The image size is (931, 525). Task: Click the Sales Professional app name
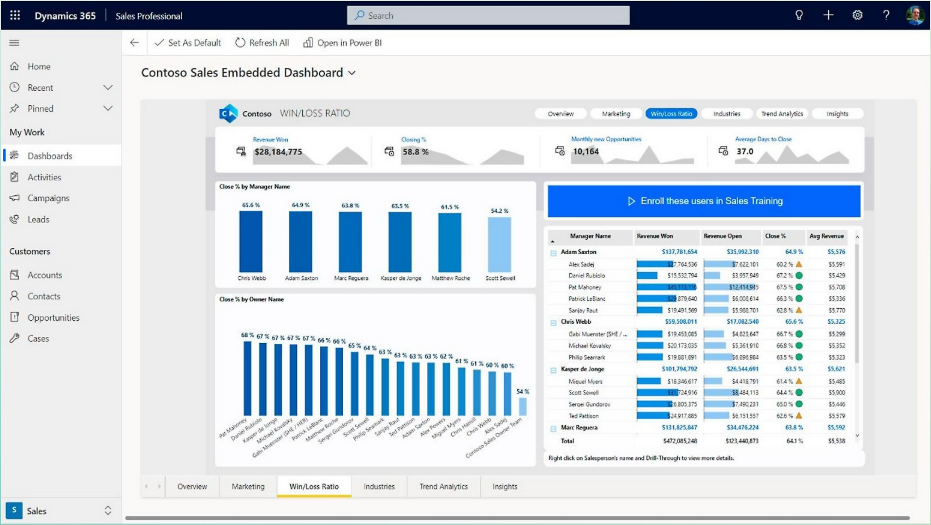point(149,16)
